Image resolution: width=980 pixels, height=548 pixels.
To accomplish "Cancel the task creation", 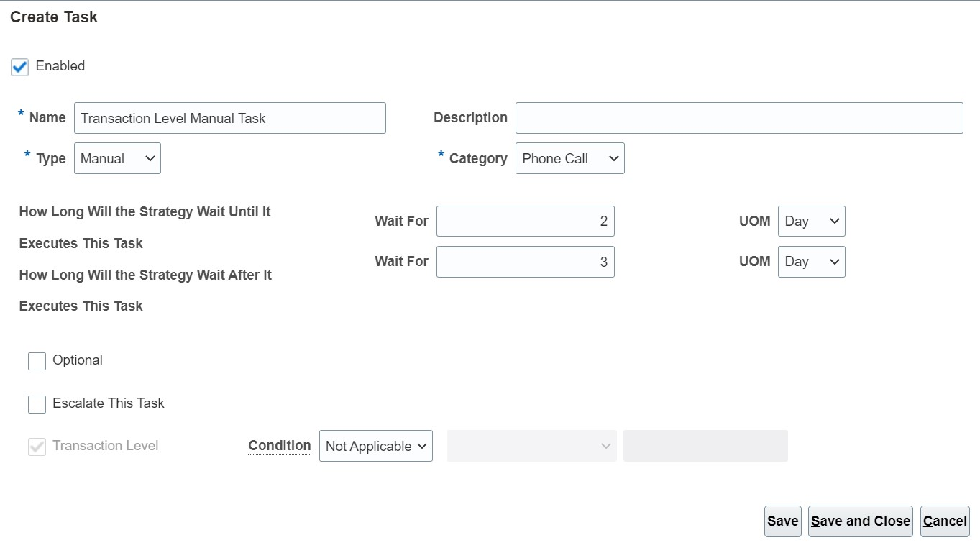I will pos(944,521).
